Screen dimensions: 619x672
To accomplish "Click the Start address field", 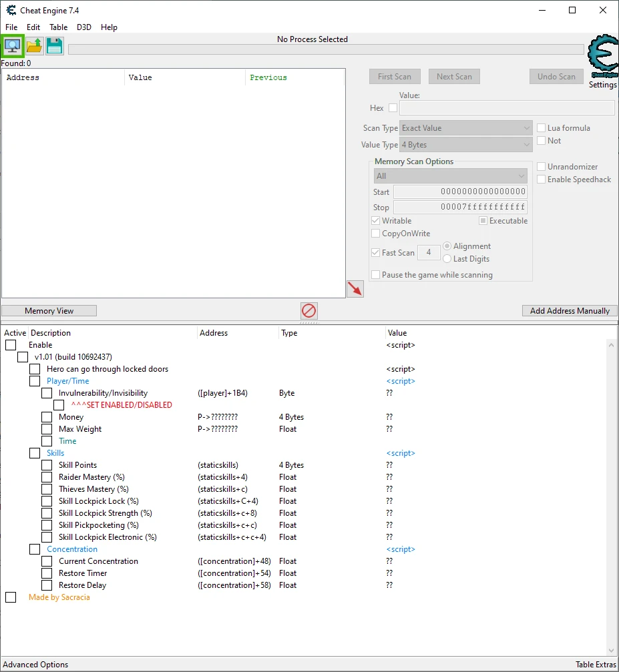I will [460, 192].
